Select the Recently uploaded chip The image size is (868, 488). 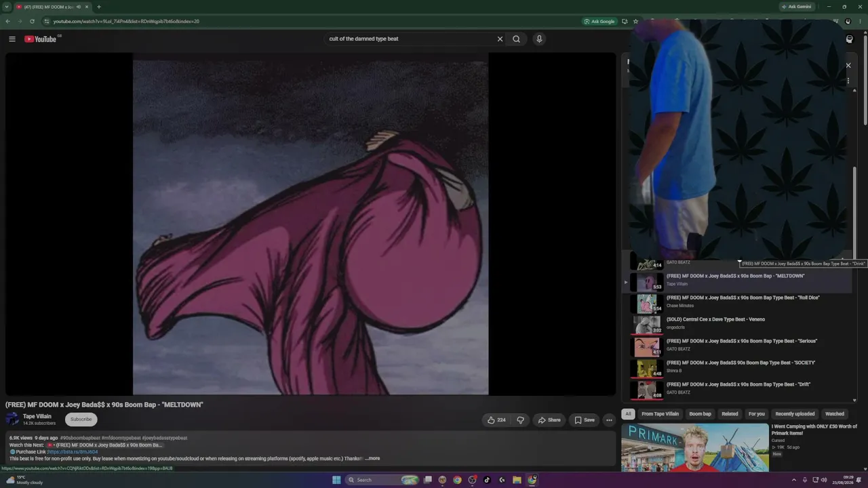point(795,414)
